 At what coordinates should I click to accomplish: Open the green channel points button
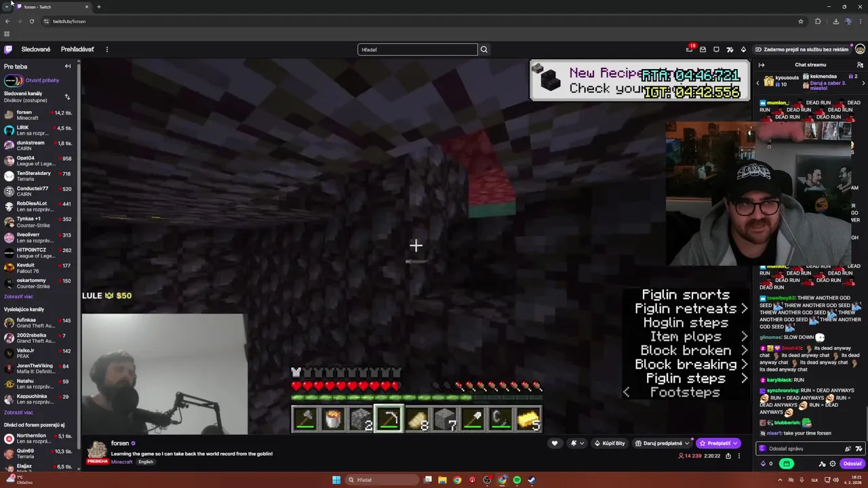787,464
